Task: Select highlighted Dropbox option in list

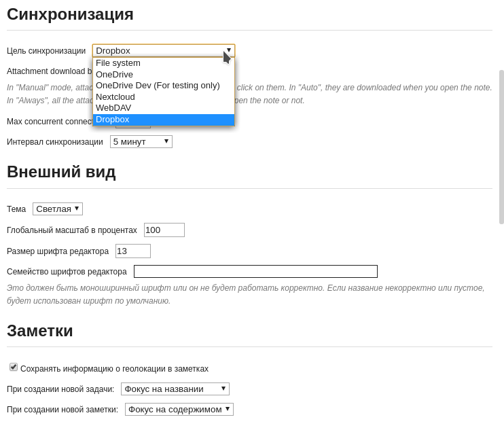Action: (x=164, y=120)
